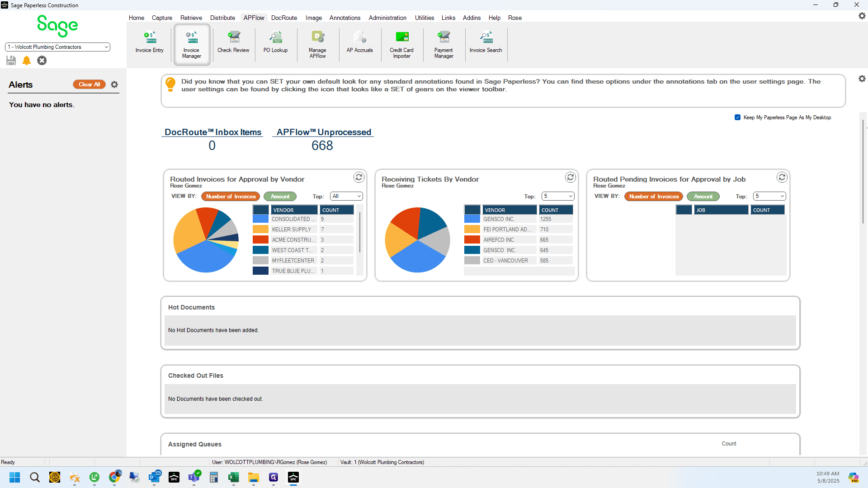
Task: Sort Receiving Tickets table by COUNT header
Action: [556, 210]
